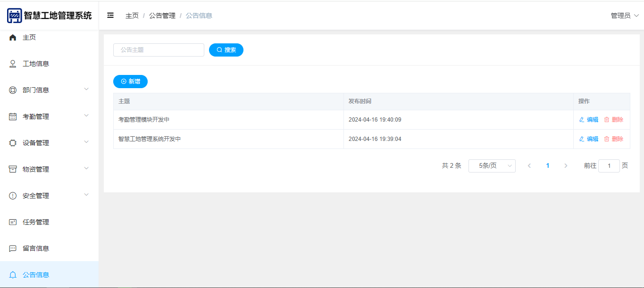The width and height of the screenshot is (644, 288).
Task: Click the home icon beside 主页
Action: 13,37
